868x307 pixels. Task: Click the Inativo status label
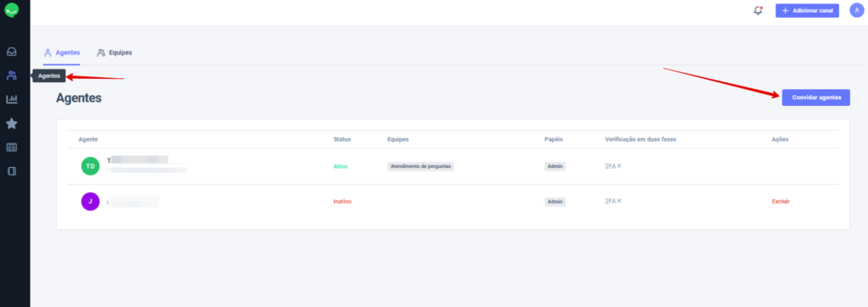coord(342,201)
